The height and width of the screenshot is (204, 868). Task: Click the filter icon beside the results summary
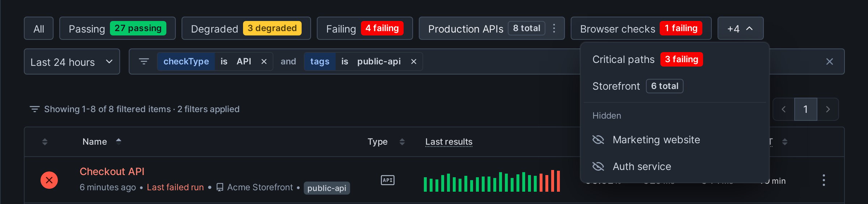point(34,109)
